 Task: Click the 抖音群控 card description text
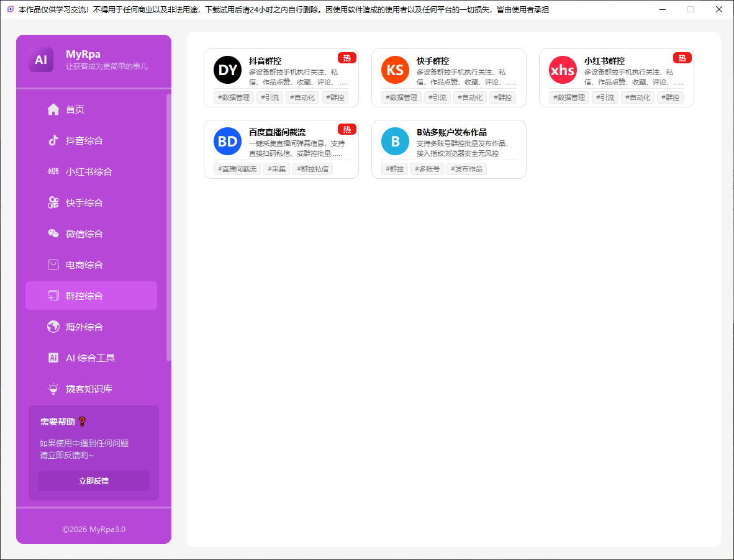point(299,77)
